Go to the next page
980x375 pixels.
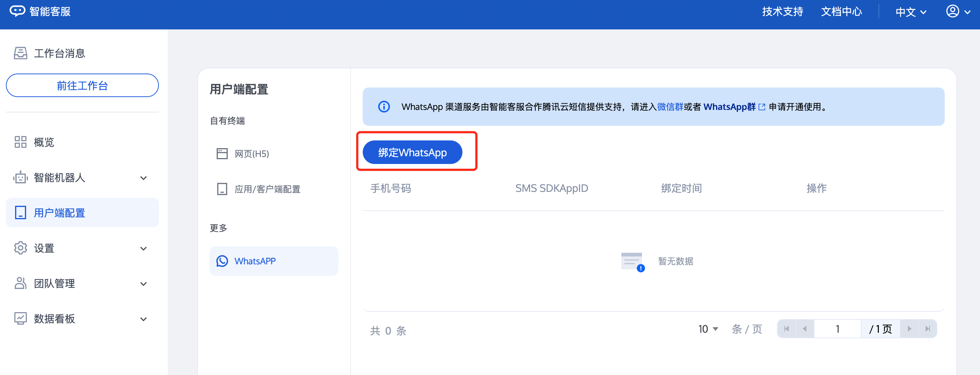tap(909, 329)
